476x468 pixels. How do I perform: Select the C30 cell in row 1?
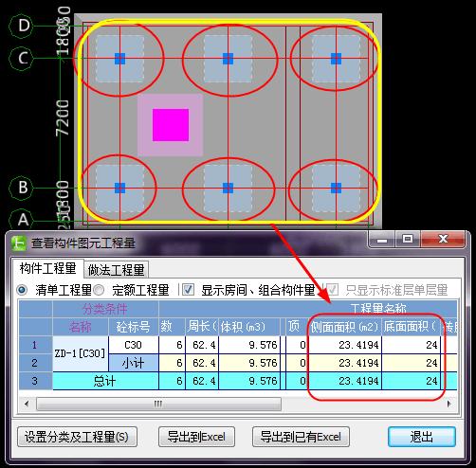[x=133, y=345]
